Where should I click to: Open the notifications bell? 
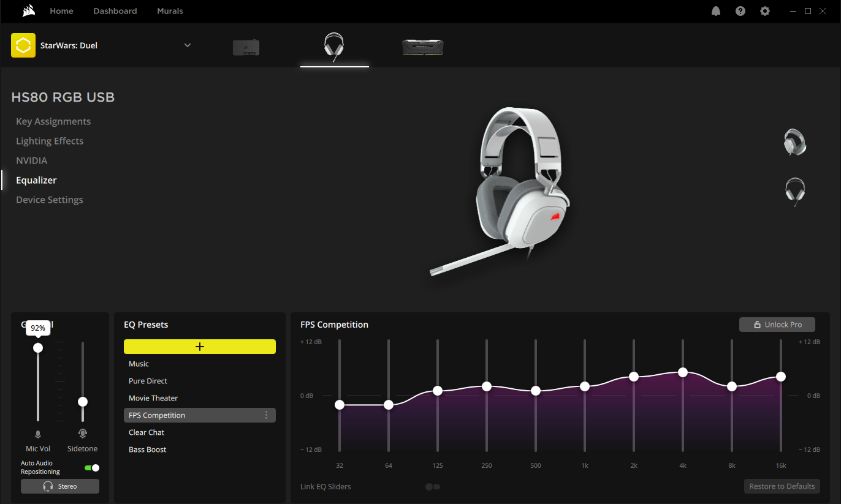[x=716, y=11]
